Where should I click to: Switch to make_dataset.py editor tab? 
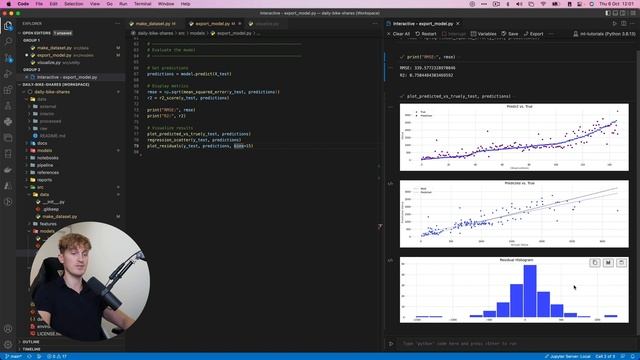(153, 24)
